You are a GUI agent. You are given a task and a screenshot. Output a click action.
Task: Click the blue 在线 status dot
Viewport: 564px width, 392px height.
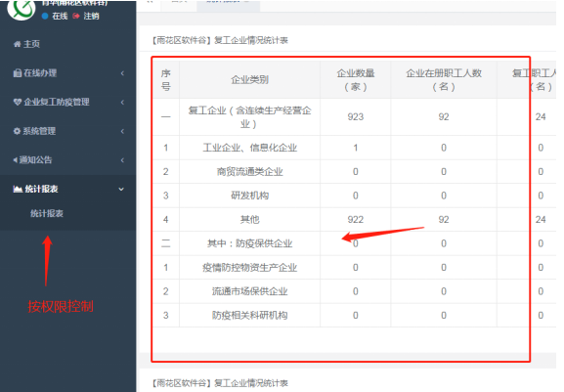coord(45,16)
